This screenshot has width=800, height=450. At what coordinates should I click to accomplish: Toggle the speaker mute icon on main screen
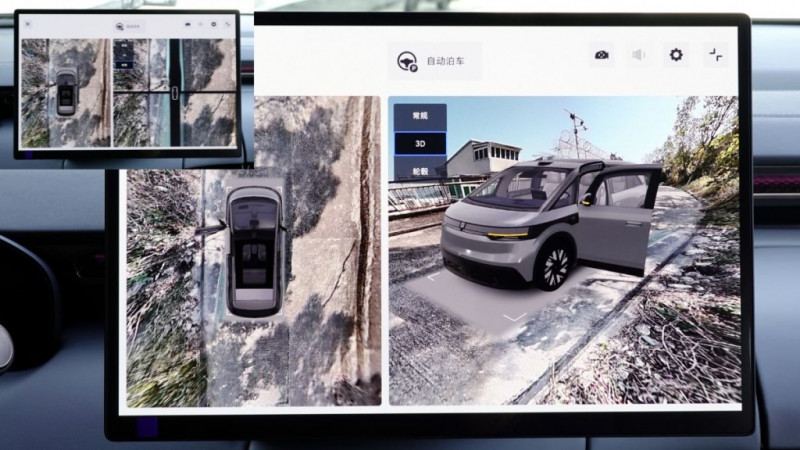[638, 55]
